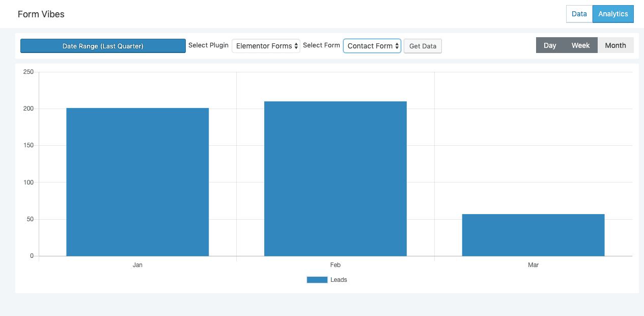Viewport: 644px width, 316px height.
Task: Set chart grouping to Week
Action: pos(580,45)
